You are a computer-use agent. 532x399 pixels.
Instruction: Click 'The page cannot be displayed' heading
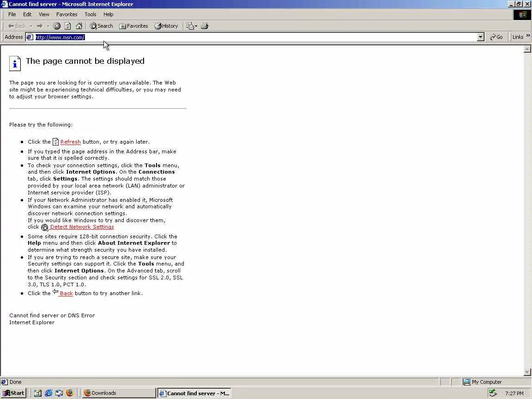point(85,61)
